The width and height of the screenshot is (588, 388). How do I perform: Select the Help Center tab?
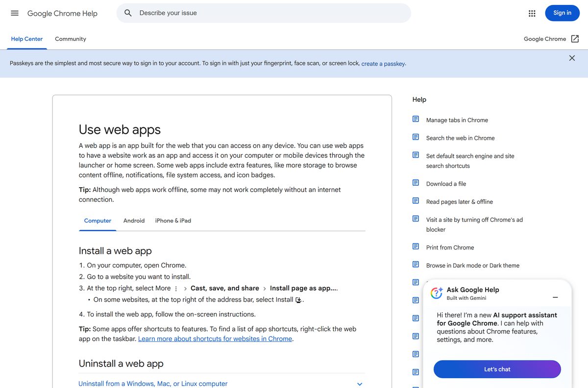pos(27,39)
